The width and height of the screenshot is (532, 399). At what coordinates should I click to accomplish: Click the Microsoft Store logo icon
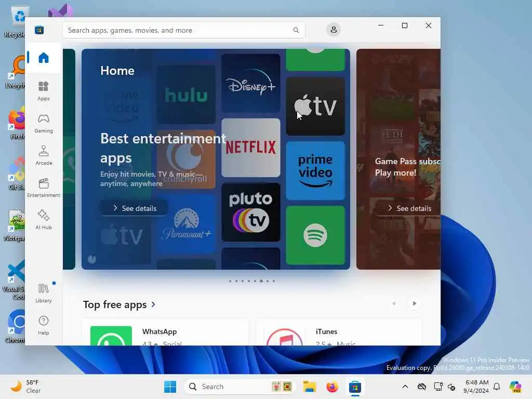pos(39,30)
